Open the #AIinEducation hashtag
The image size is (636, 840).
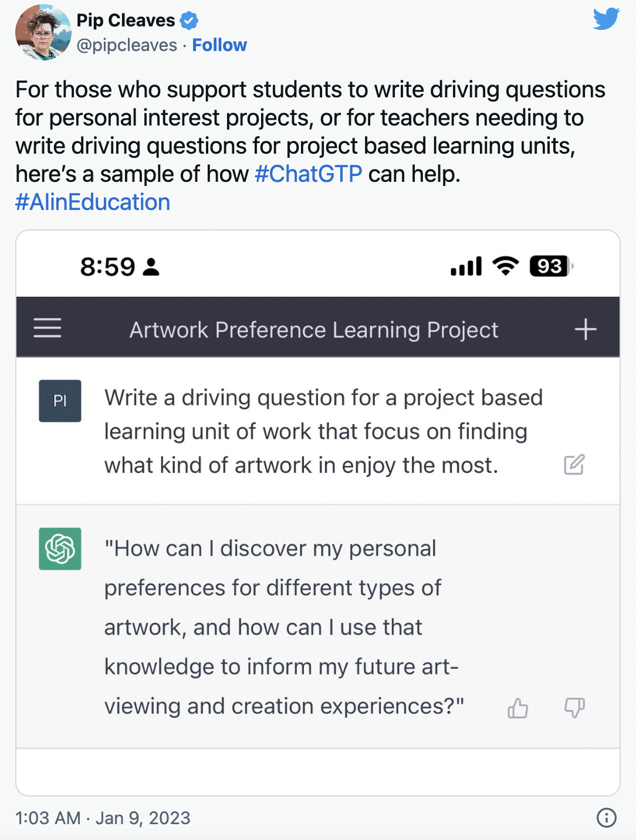pyautogui.click(x=93, y=202)
